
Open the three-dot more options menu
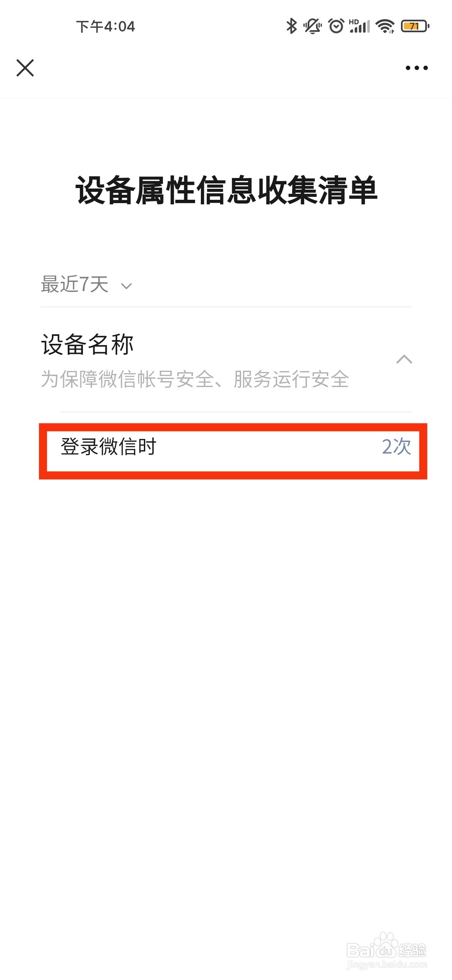click(x=417, y=68)
